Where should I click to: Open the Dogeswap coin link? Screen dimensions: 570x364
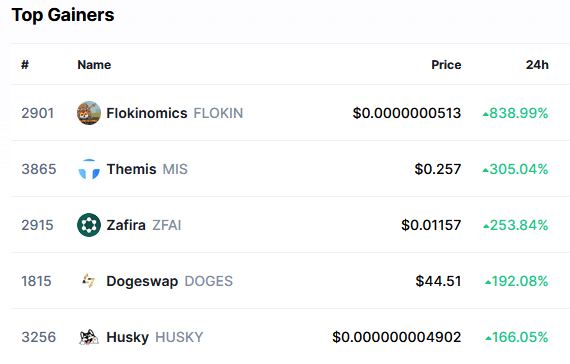142,281
